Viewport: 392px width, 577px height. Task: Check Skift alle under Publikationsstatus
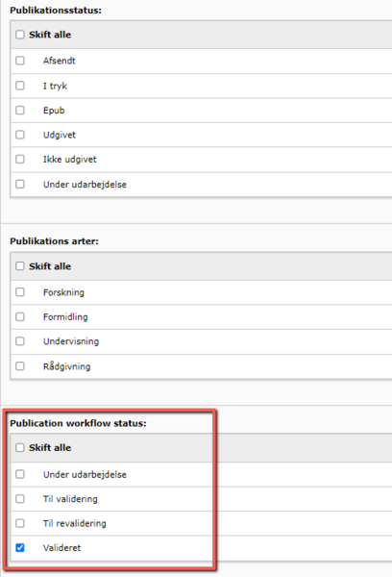pos(20,35)
